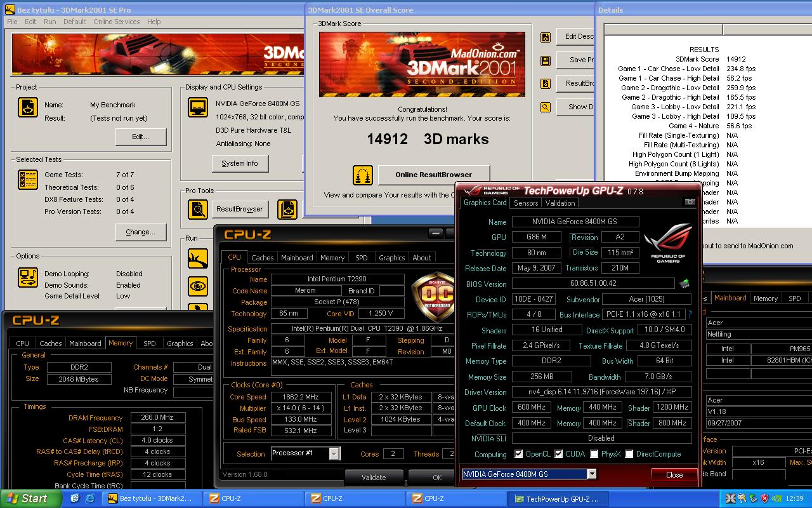
Task: Click the Windows Start button
Action: 30,498
